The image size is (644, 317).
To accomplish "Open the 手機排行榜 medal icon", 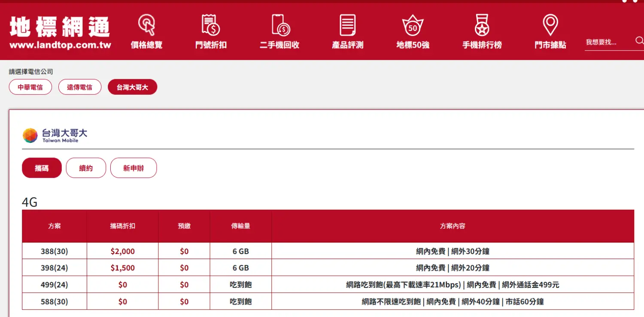I will tap(482, 24).
